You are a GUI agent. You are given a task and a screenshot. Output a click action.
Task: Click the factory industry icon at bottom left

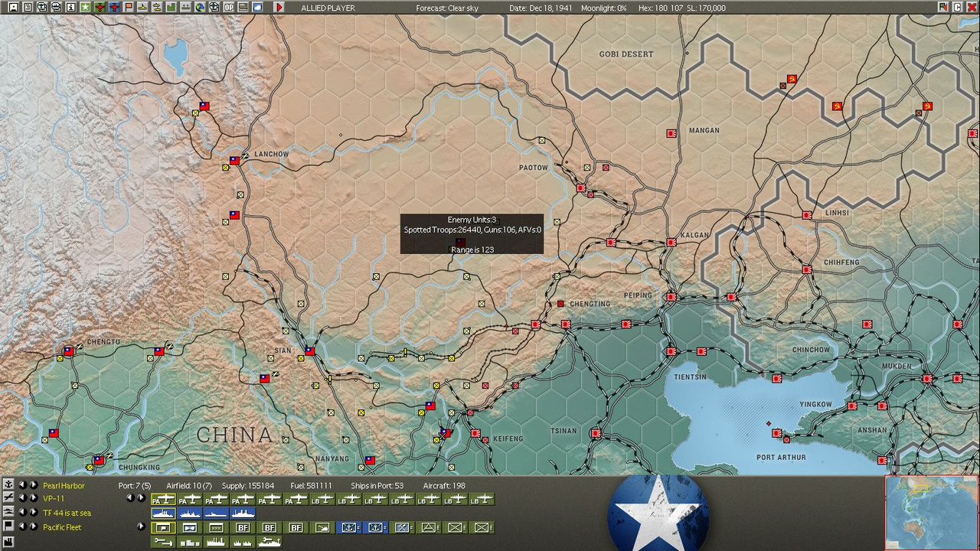coord(8,542)
